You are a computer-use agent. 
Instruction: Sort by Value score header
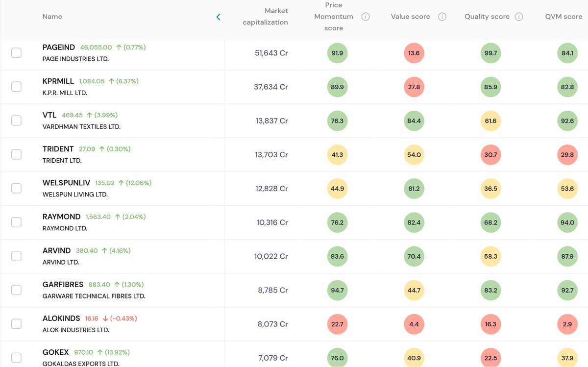411,17
